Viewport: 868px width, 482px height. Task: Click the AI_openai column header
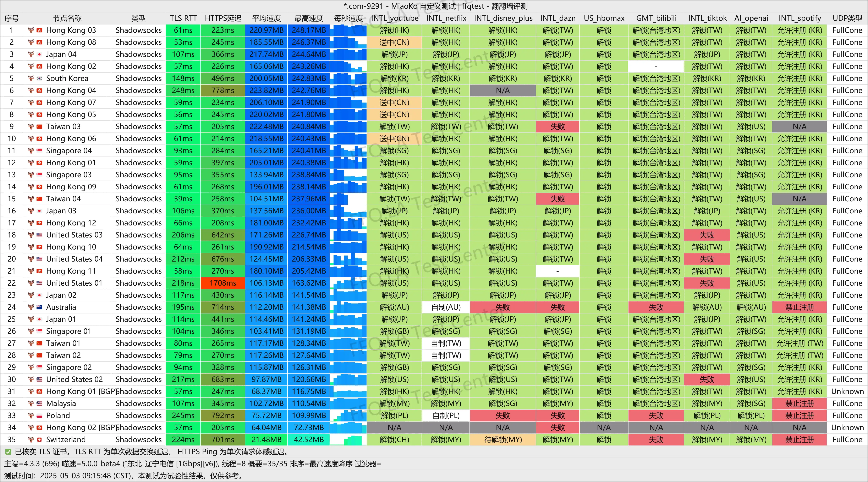click(x=751, y=18)
